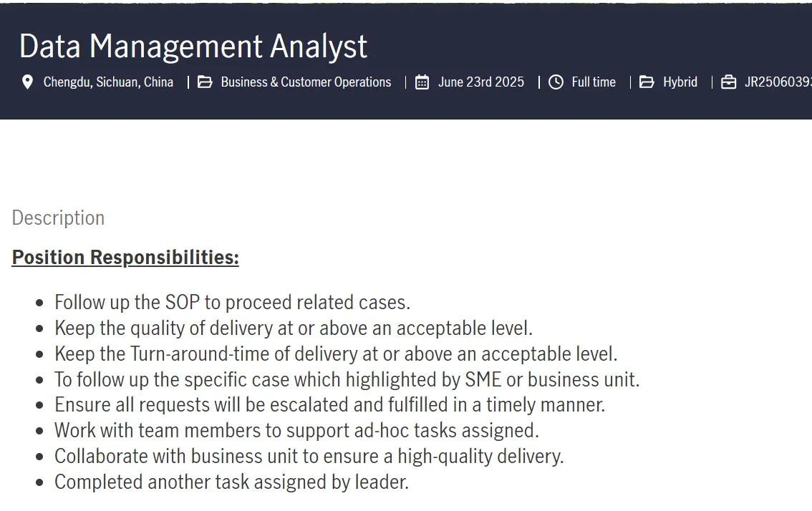812x511 pixels.
Task: Click the Full time employment label
Action: point(594,82)
